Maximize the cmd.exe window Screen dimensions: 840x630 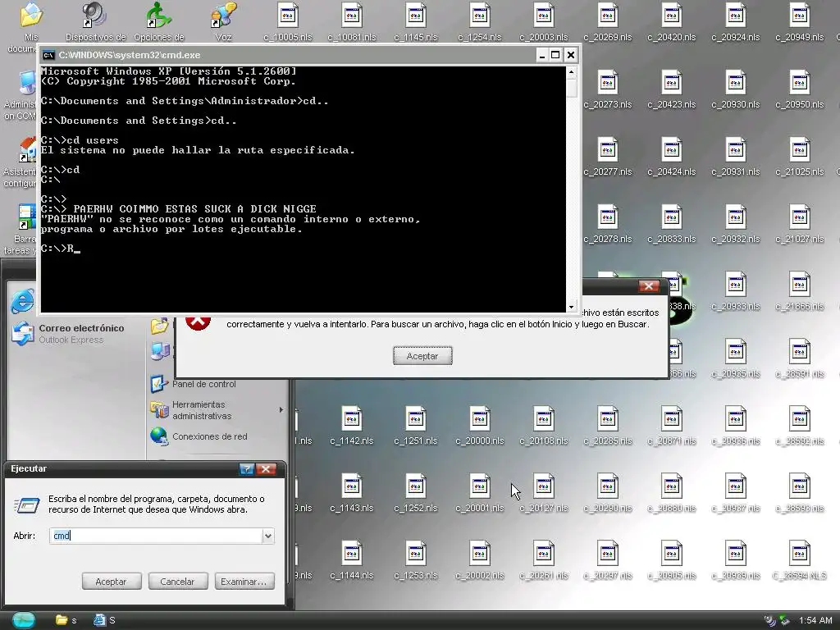coord(555,55)
